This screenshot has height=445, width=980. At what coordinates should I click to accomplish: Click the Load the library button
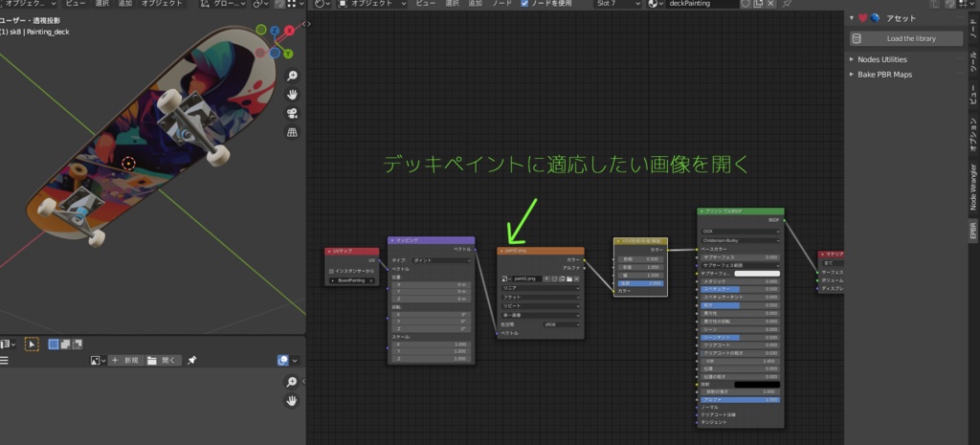coord(905,38)
